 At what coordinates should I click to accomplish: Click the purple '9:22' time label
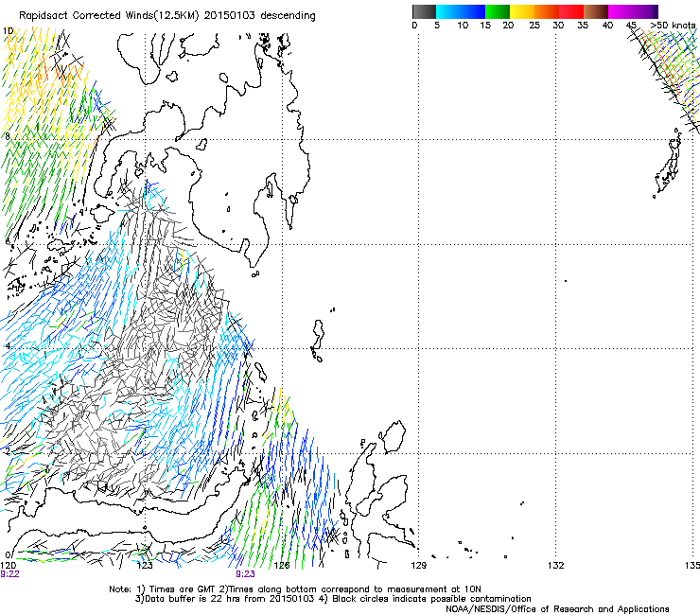point(9,574)
